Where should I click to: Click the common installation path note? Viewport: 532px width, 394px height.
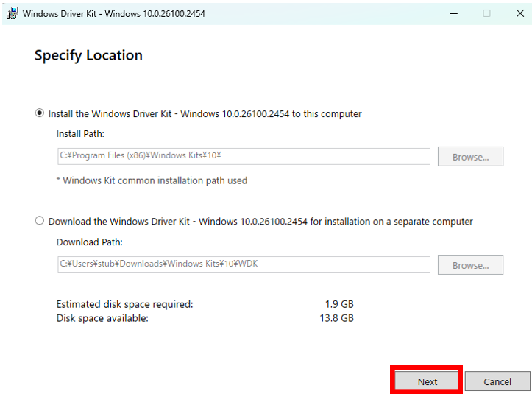[x=152, y=180]
